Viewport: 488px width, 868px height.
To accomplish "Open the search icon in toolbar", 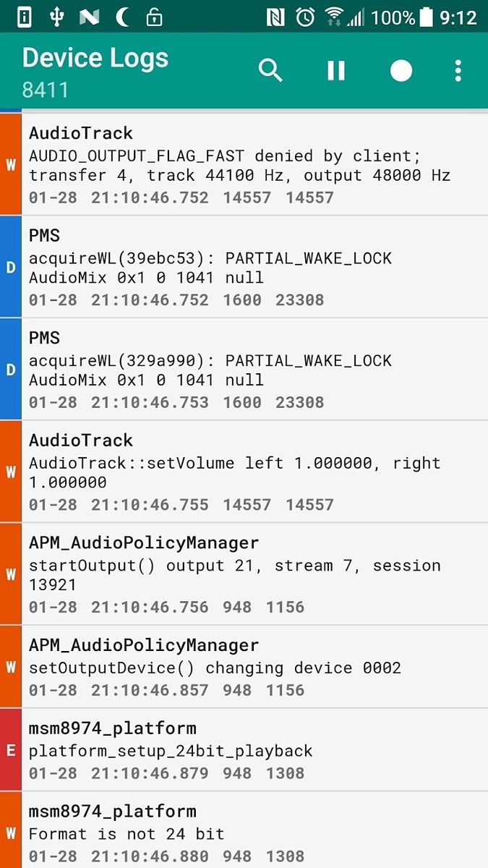I will [x=270, y=71].
